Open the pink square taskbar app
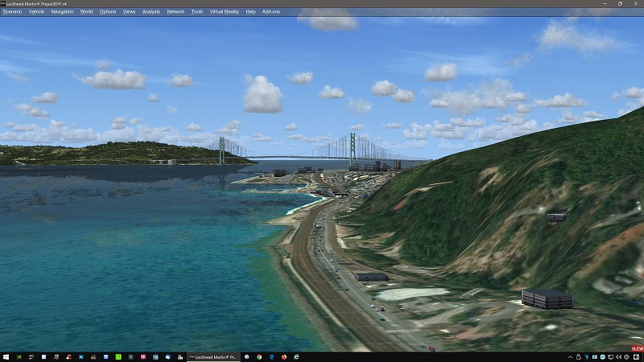 point(143,357)
